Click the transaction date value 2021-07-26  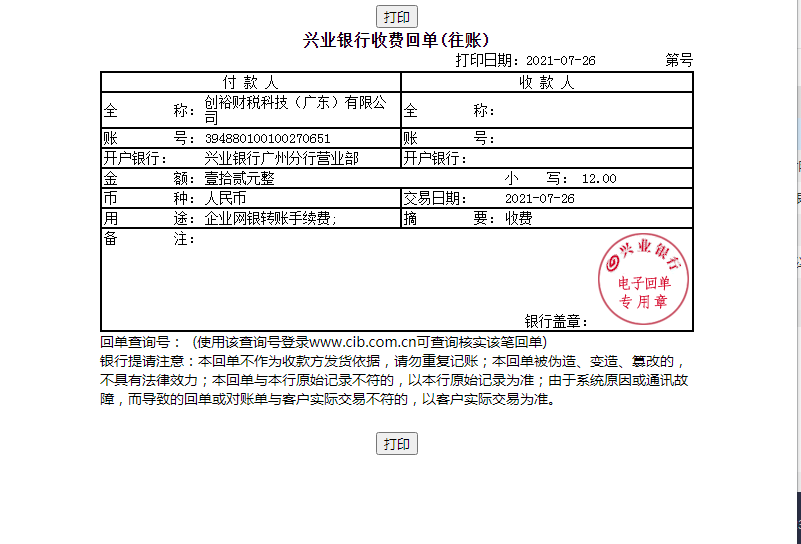[x=540, y=198]
